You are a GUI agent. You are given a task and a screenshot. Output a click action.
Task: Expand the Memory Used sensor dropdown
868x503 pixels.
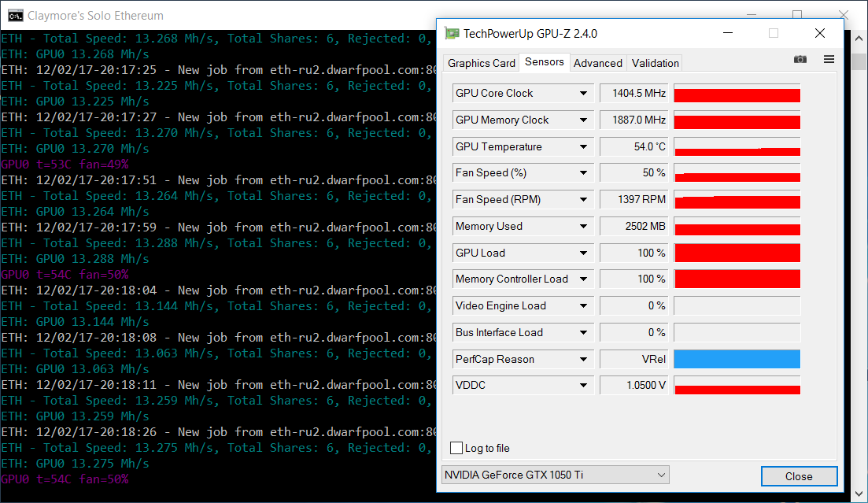click(583, 226)
